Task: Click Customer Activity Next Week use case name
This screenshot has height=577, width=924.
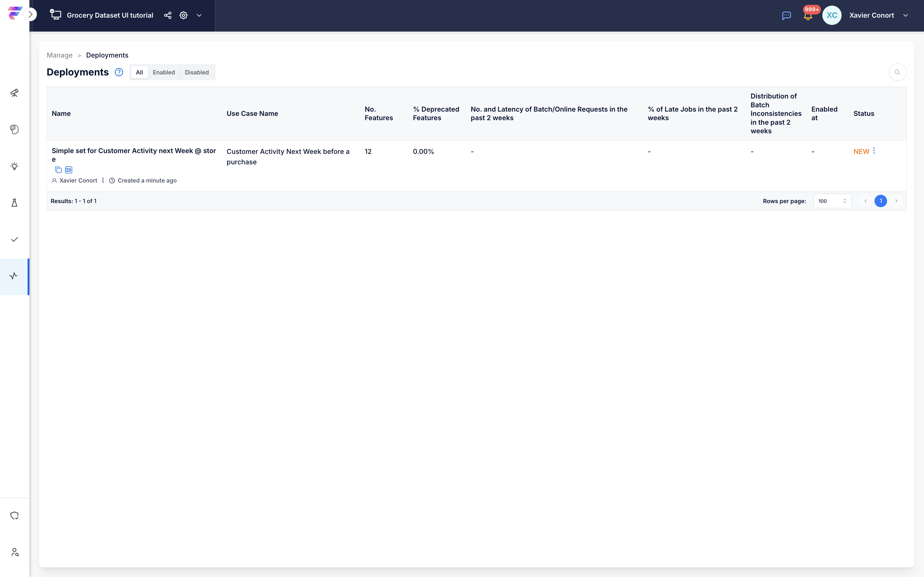Action: [288, 157]
